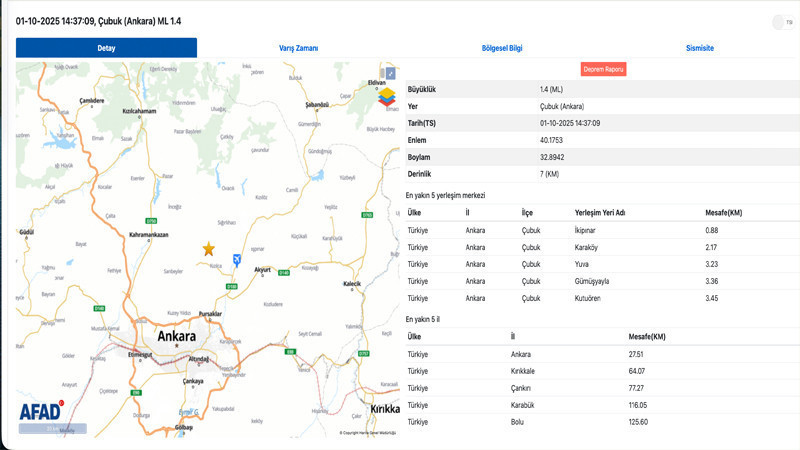Click the orange earthquake epicenter star

[209, 249]
